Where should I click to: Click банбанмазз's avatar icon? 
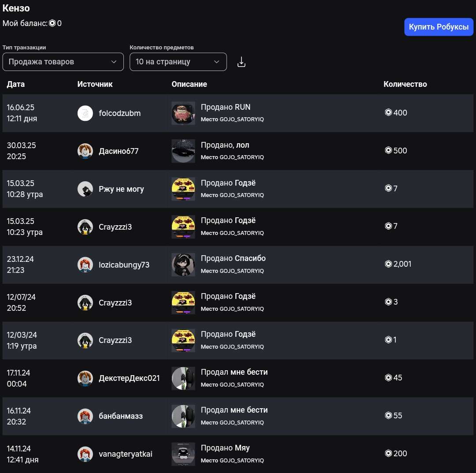(85, 416)
